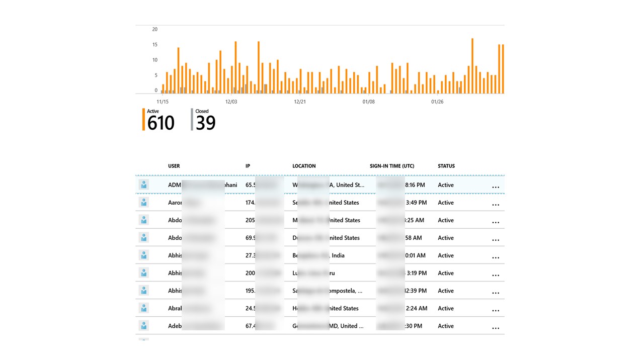
Task: Sort by IP column header
Action: pos(248,166)
